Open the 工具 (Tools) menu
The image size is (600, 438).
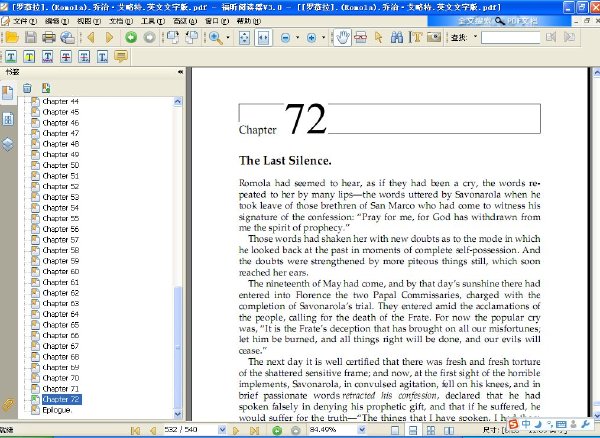(x=153, y=21)
